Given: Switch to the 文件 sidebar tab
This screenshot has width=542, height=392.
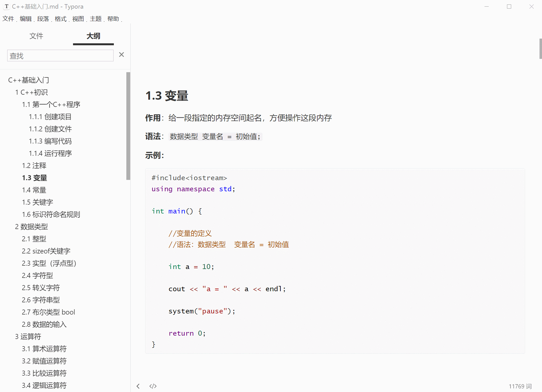Looking at the screenshot, I should click(x=36, y=36).
